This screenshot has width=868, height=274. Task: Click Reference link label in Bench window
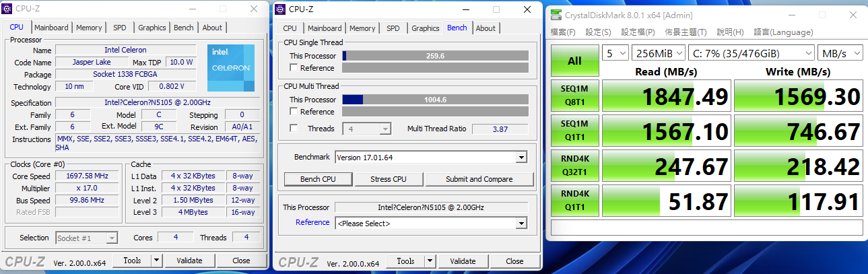point(312,222)
